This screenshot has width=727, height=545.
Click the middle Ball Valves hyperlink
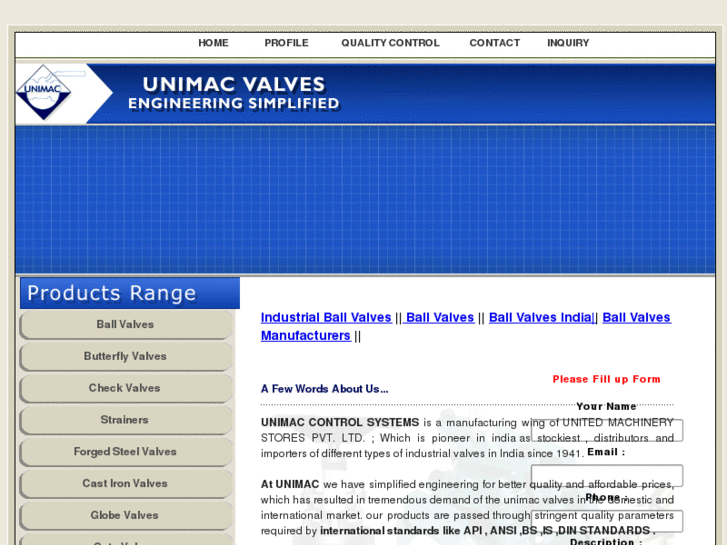tap(440, 318)
